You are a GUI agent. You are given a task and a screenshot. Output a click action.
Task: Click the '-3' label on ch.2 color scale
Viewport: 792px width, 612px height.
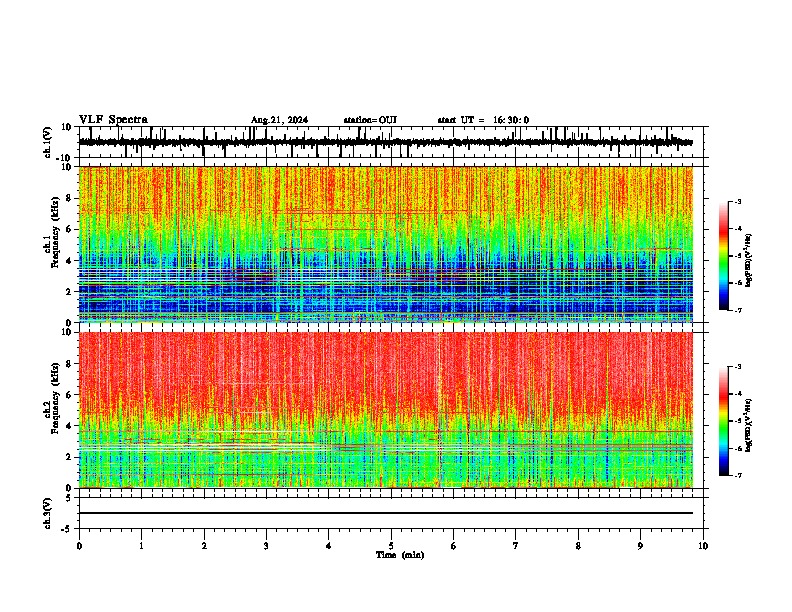(x=737, y=367)
